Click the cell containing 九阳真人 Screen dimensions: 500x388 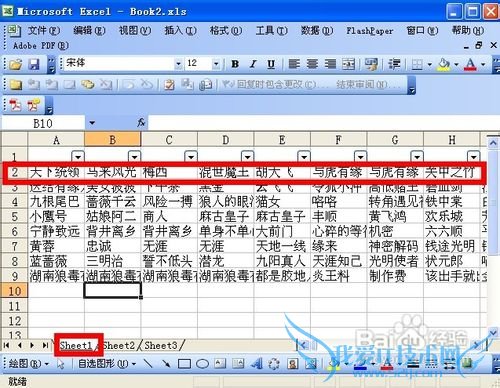(282, 261)
